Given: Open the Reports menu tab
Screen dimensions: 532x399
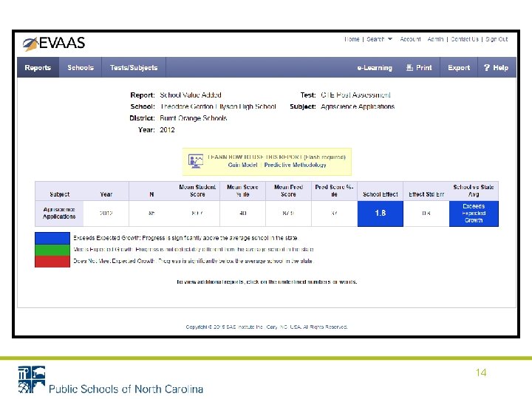Looking at the screenshot, I should point(38,67).
